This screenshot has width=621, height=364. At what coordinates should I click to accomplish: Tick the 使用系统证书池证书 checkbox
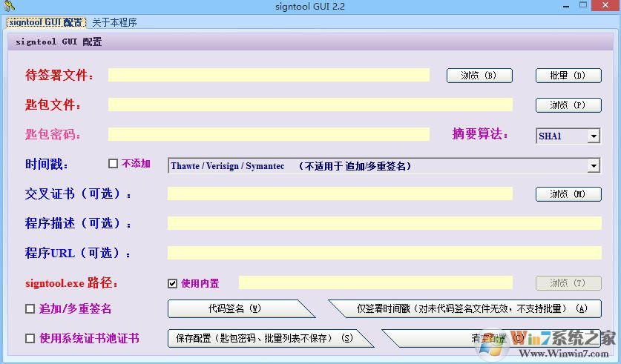point(30,339)
